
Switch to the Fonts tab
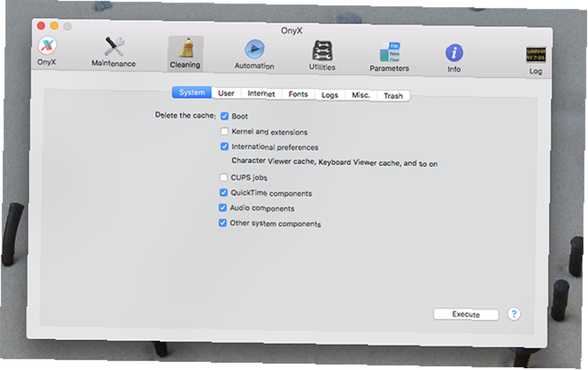pos(298,95)
